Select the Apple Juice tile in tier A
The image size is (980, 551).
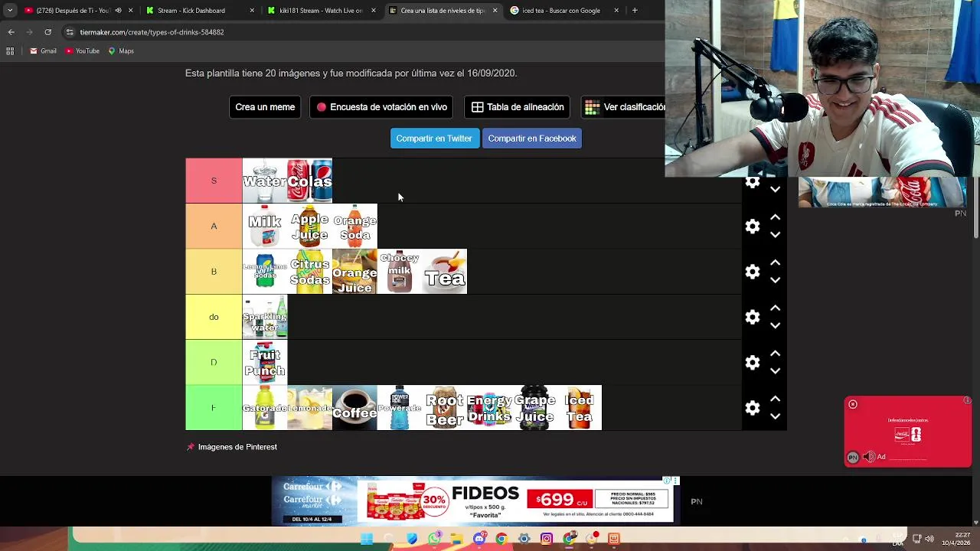[x=309, y=227]
